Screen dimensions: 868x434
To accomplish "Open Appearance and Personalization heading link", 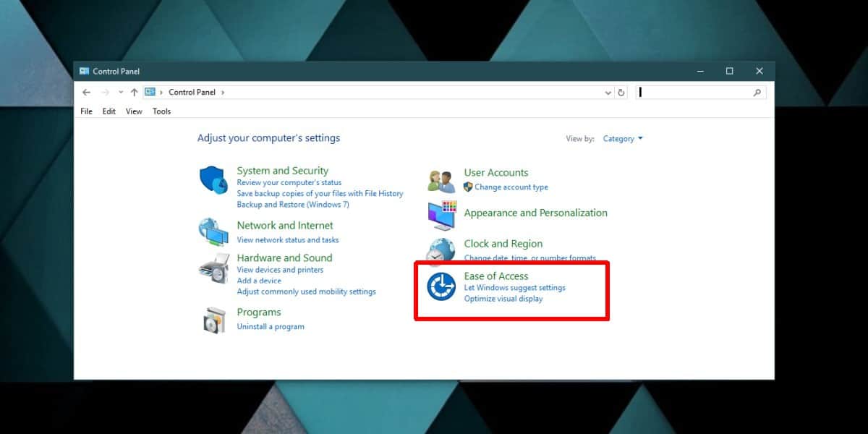I will (x=536, y=213).
